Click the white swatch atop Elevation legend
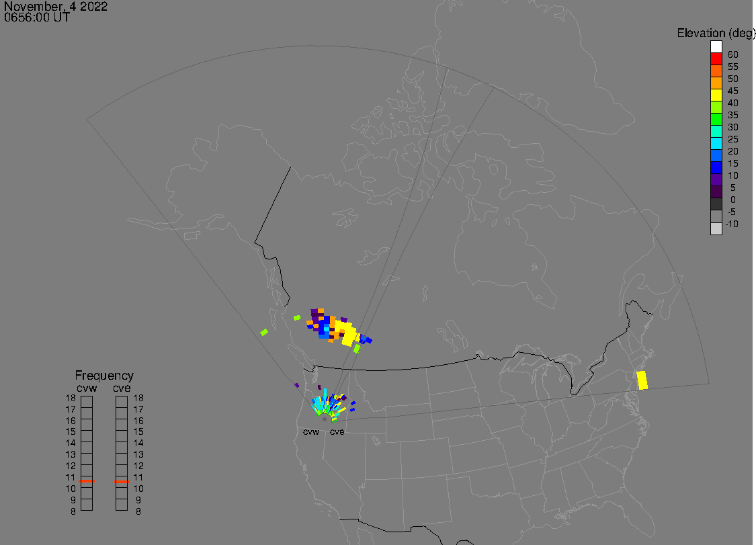 tap(716, 46)
